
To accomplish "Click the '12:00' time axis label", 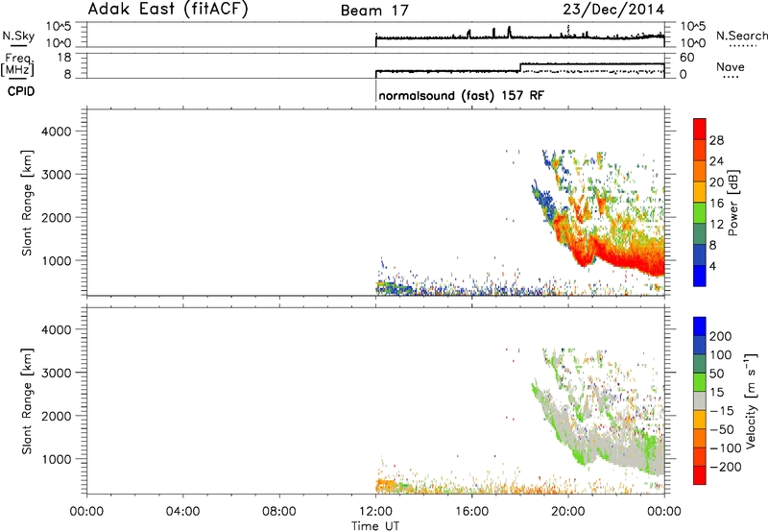I will click(x=375, y=512).
